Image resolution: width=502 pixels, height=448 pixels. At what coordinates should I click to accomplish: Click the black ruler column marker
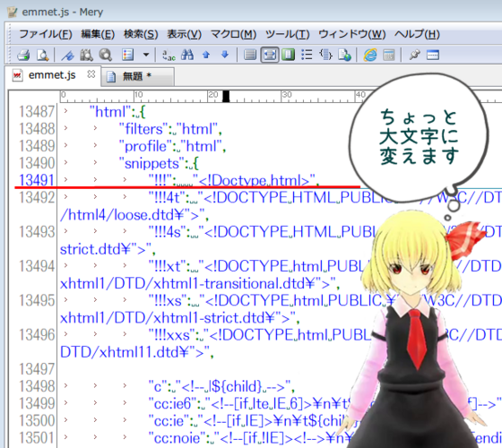coord(226,97)
